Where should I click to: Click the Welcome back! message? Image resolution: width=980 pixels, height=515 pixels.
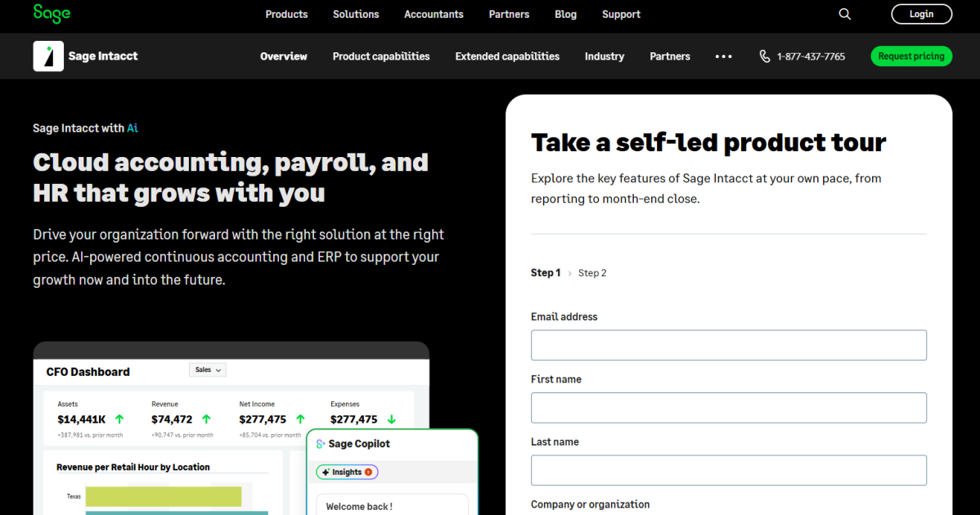tap(359, 506)
